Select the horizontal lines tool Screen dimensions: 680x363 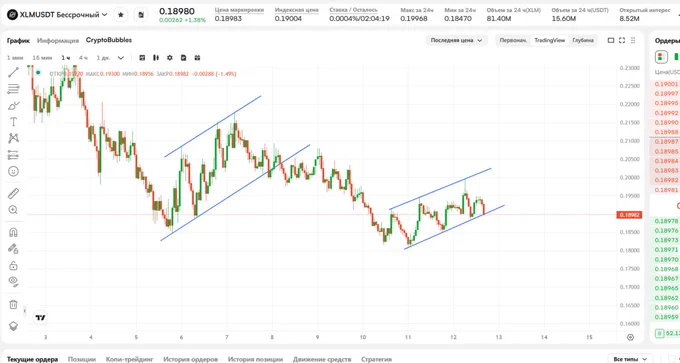click(13, 89)
